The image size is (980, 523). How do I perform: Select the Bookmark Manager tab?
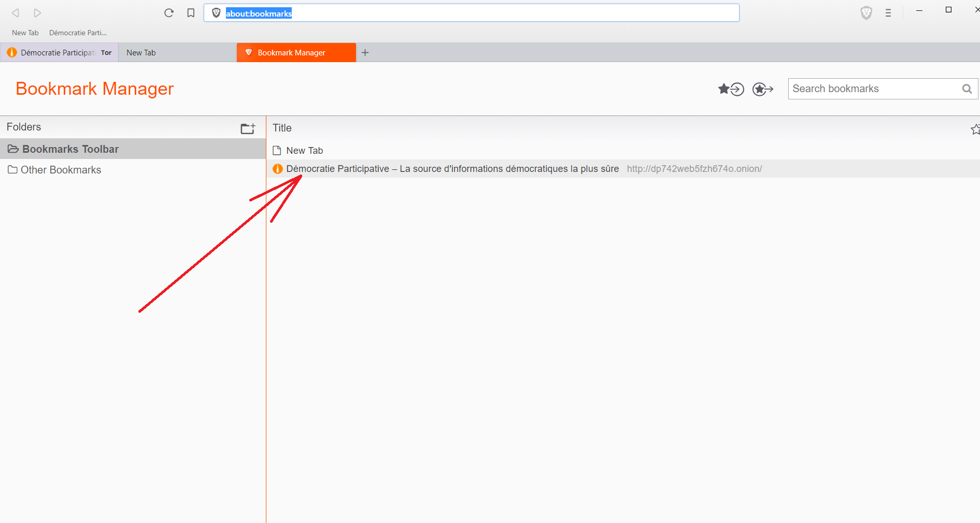(296, 52)
